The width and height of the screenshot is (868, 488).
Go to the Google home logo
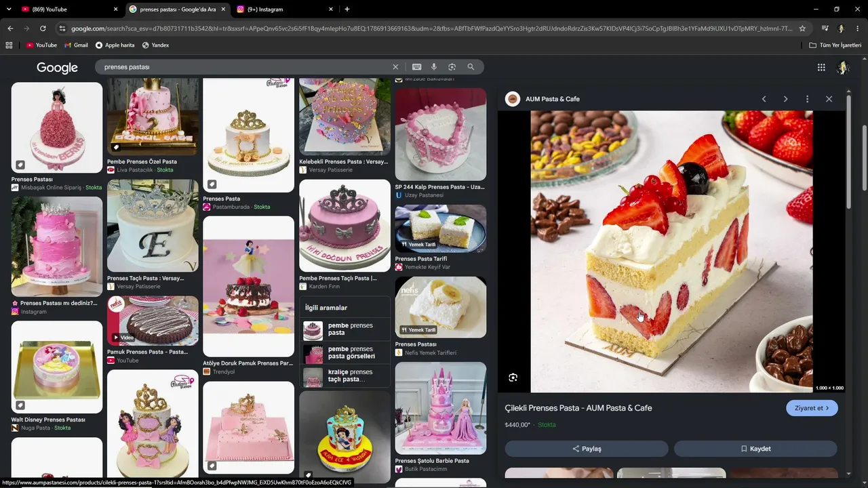[x=57, y=68]
